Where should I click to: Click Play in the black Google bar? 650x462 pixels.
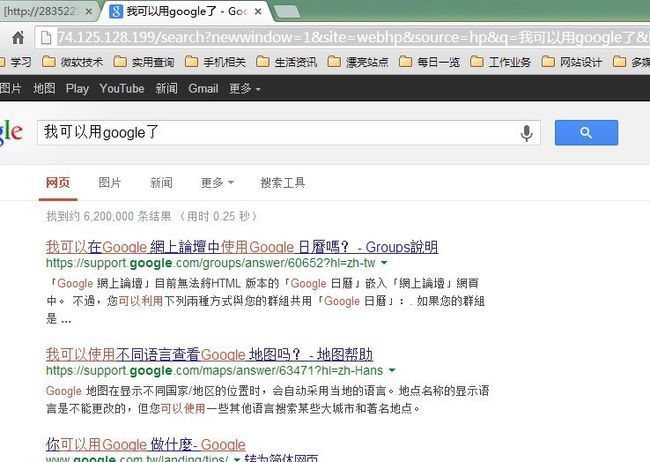[x=77, y=88]
